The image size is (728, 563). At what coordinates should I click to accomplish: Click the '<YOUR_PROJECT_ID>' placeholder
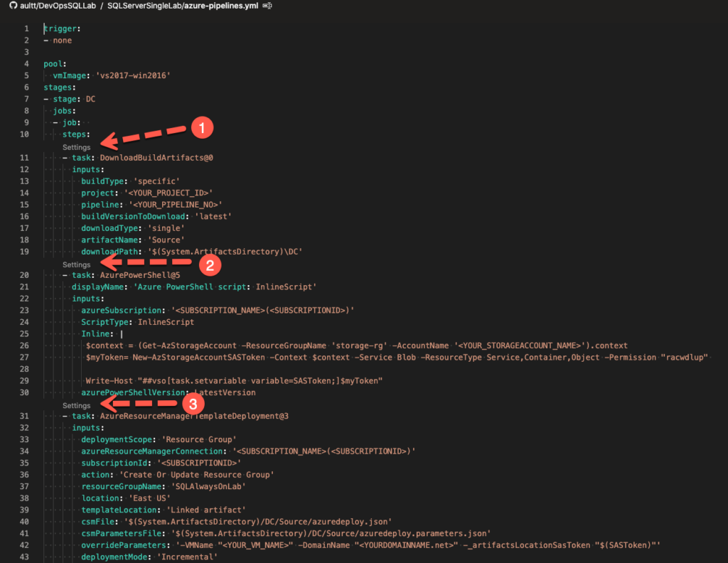pos(168,193)
